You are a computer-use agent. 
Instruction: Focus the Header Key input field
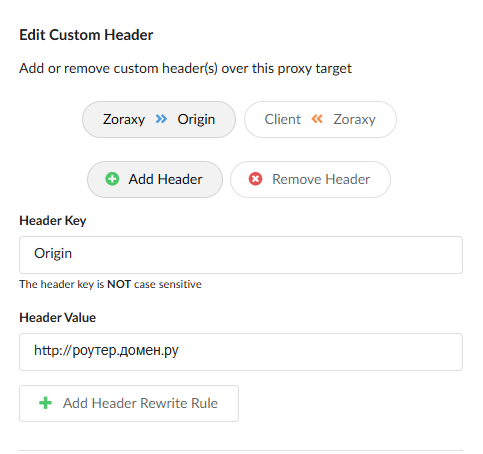pos(241,255)
